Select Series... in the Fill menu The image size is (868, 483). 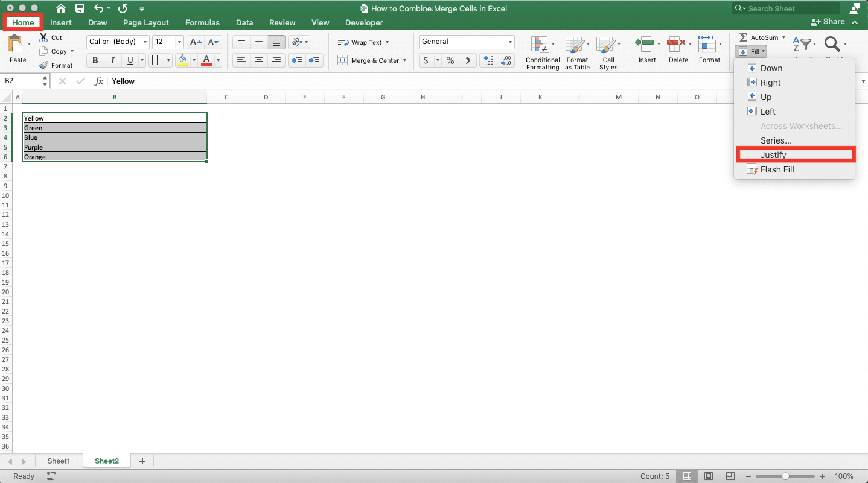coord(794,140)
